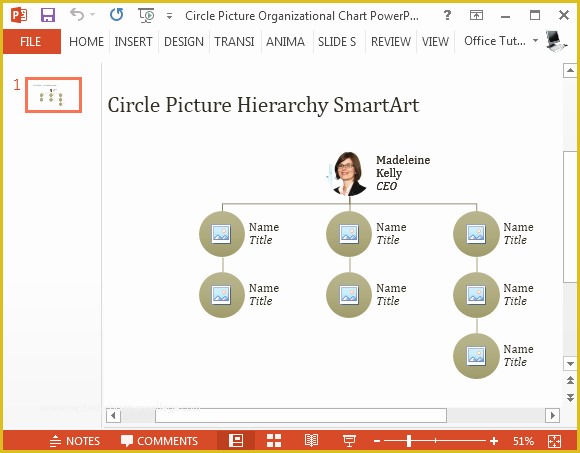Click Name Title text of top-middle node
This screenshot has width=580, height=453.
pos(391,233)
